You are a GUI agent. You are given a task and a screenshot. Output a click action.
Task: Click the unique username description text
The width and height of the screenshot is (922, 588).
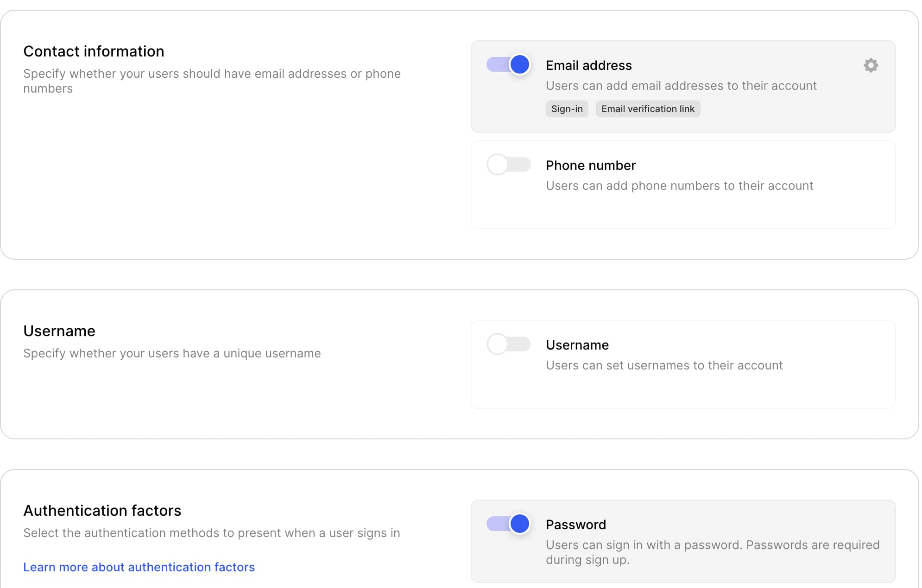[171, 353]
